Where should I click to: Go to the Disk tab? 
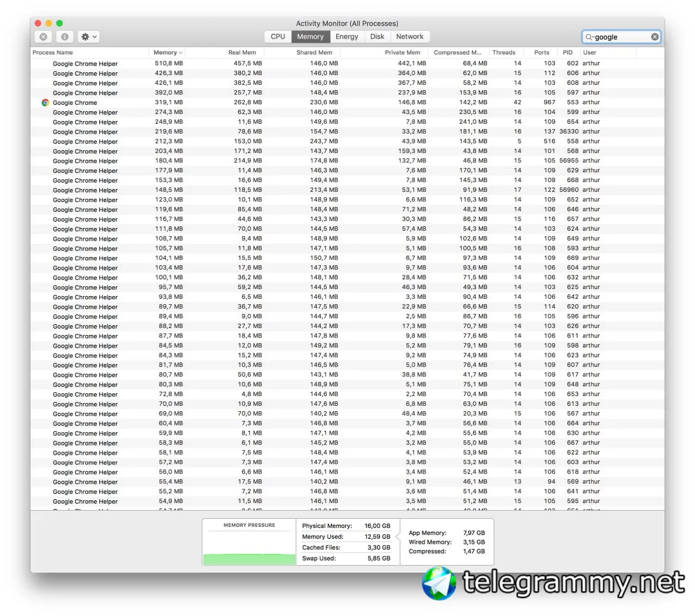click(377, 36)
